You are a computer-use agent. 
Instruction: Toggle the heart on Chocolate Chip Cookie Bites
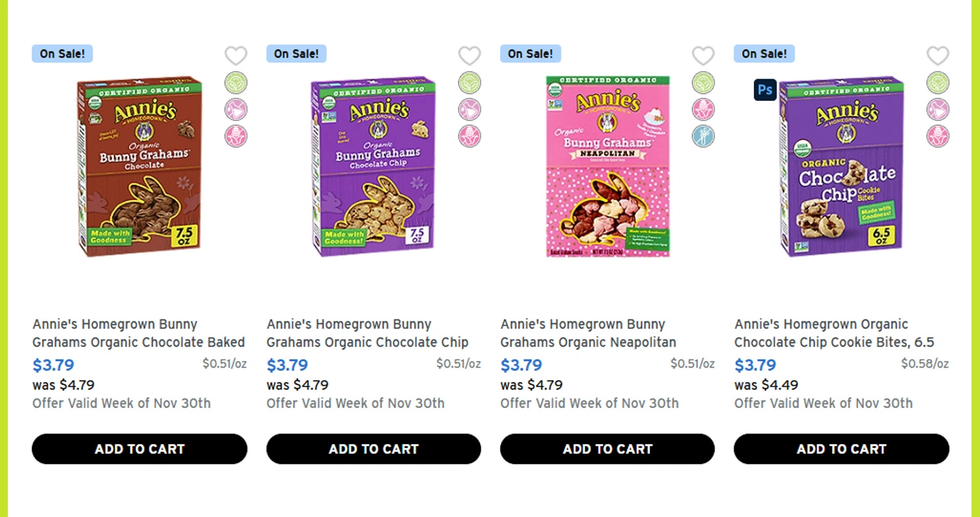pyautogui.click(x=937, y=55)
